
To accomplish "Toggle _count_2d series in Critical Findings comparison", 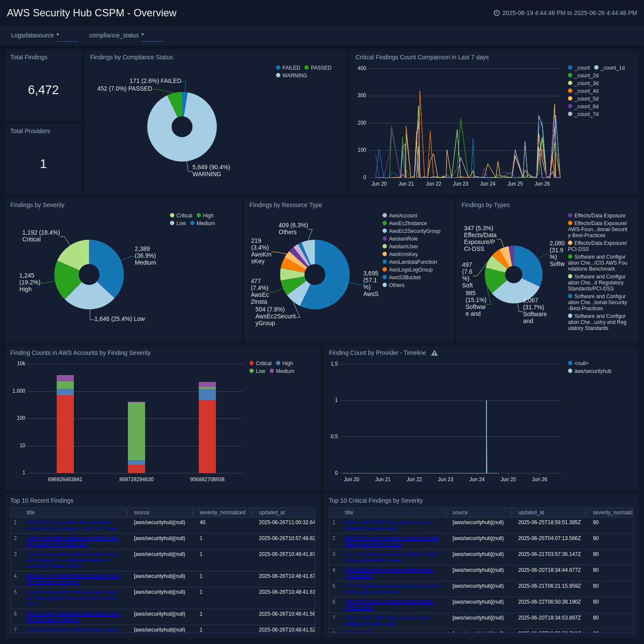I will pyautogui.click(x=583, y=76).
